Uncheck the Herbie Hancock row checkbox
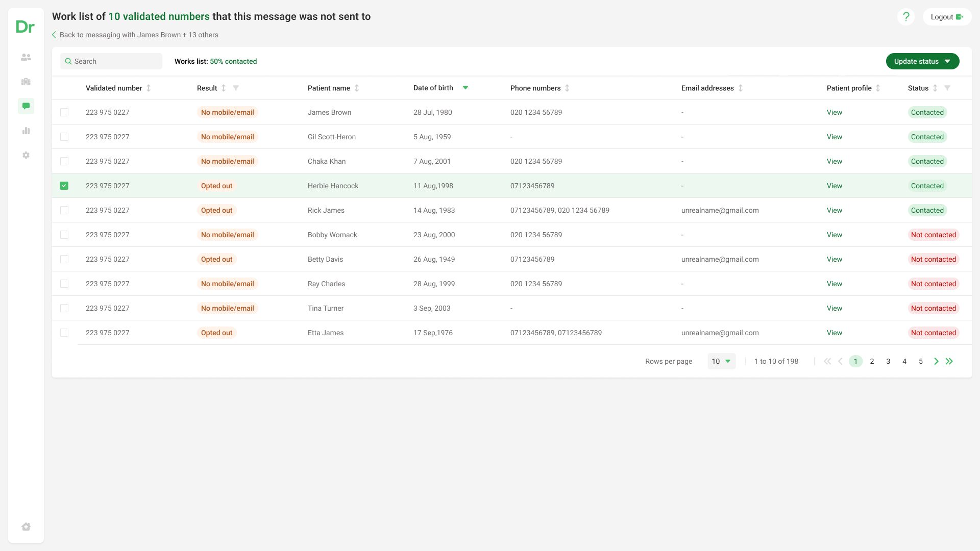The width and height of the screenshot is (980, 551). pyautogui.click(x=64, y=186)
